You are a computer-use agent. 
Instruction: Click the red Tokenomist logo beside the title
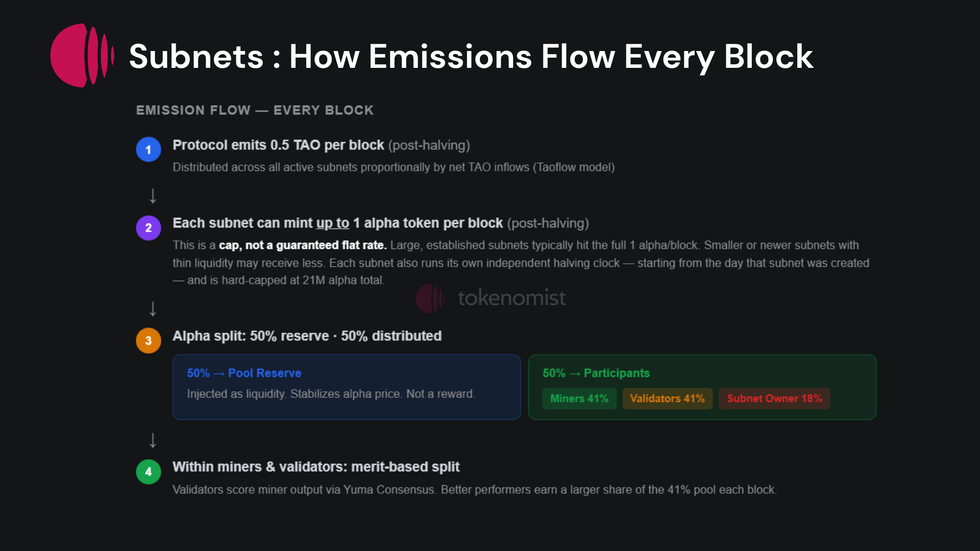coord(82,56)
